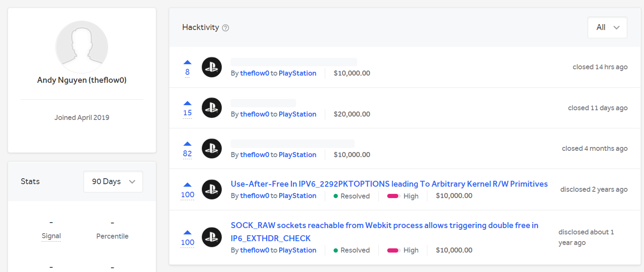644x272 pixels.
Task: Click PlayStation link in the $20,000.00 report
Action: (x=297, y=114)
